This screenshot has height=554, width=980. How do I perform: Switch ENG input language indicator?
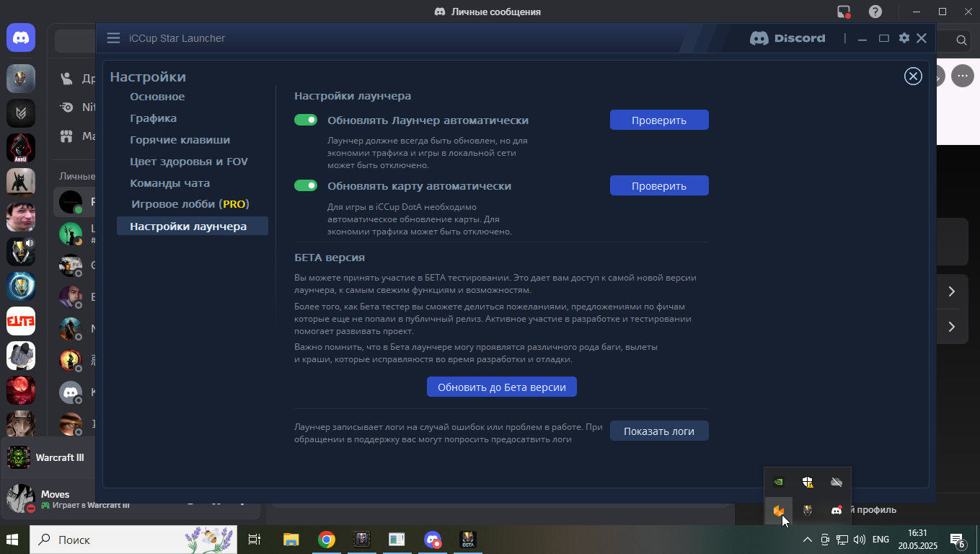880,540
